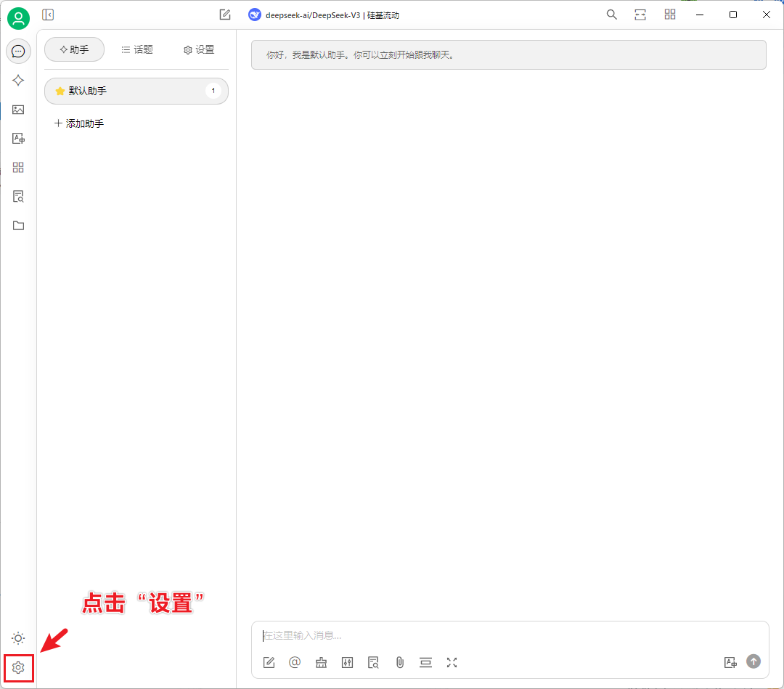Click the new topic icon in input toolbar

point(269,662)
